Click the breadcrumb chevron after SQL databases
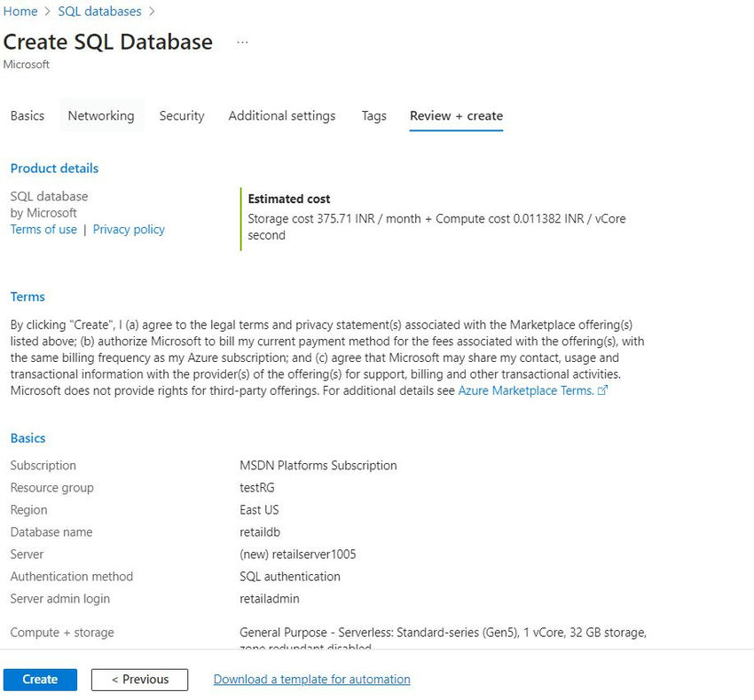This screenshot has height=700, width=754. [152, 12]
